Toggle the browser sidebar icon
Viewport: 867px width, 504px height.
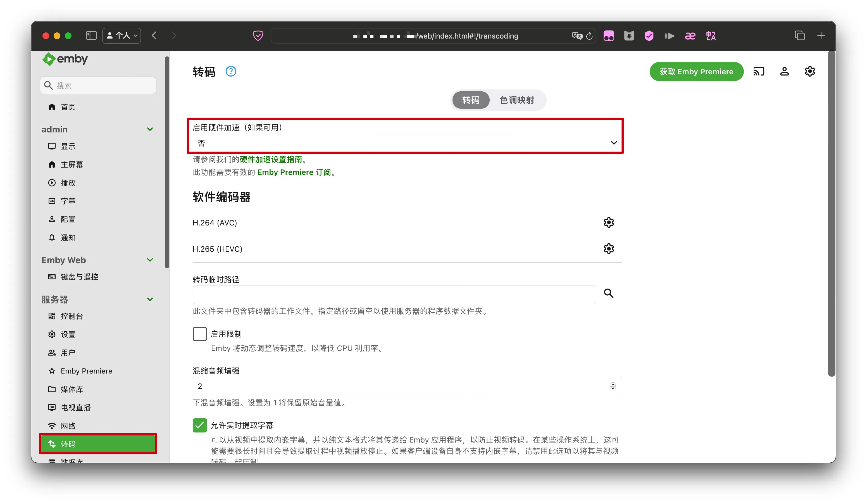tap(91, 35)
